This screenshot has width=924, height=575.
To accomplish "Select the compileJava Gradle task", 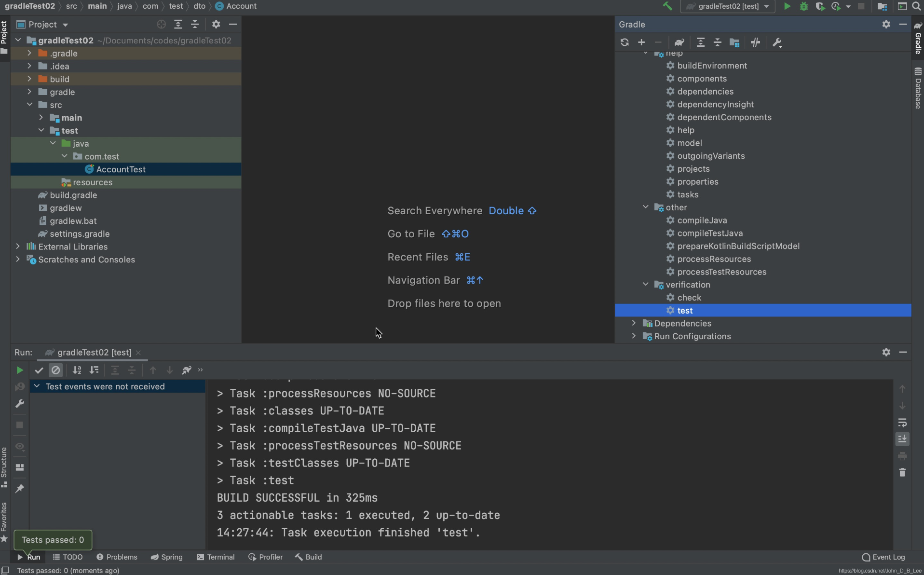I will click(702, 220).
